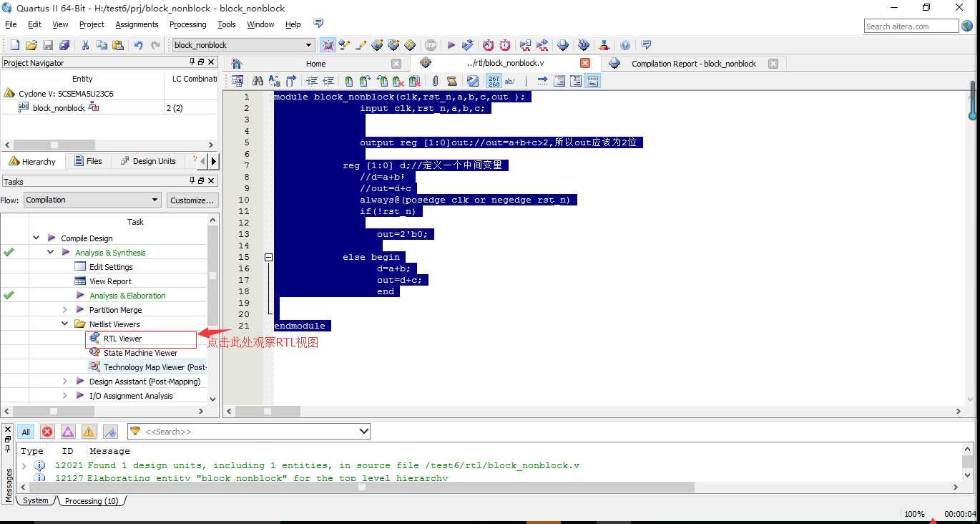Click the Open file folder icon
980x524 pixels.
point(31,45)
